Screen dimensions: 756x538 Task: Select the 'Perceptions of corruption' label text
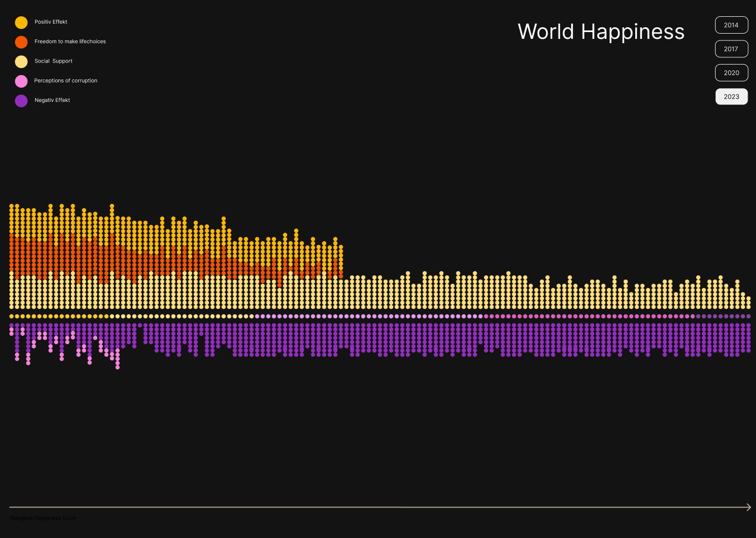[x=66, y=80]
